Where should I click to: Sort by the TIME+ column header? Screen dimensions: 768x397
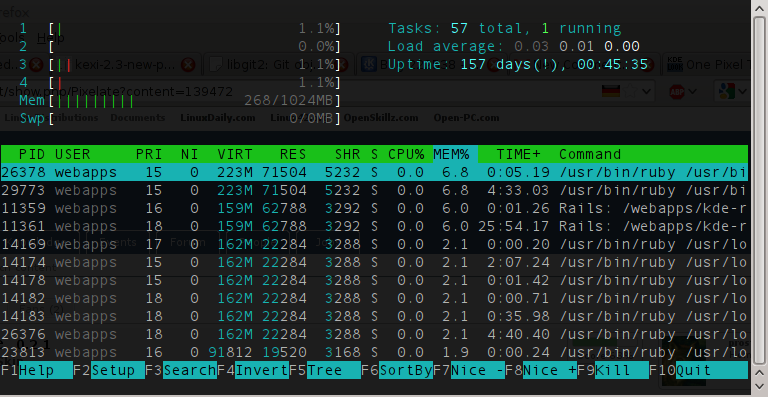coord(519,154)
